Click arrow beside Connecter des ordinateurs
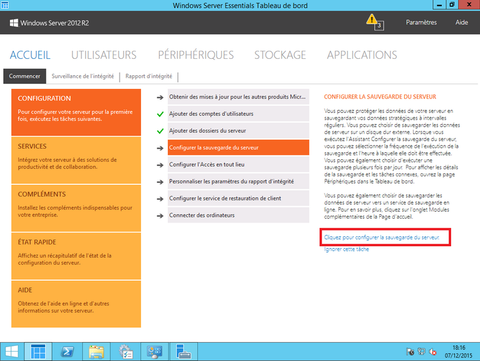Screen dimensions: 480x361 tap(160, 216)
